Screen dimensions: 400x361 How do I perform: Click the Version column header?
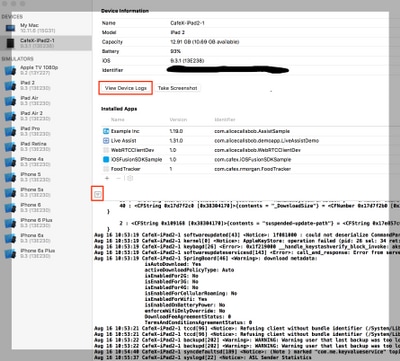[x=178, y=119]
